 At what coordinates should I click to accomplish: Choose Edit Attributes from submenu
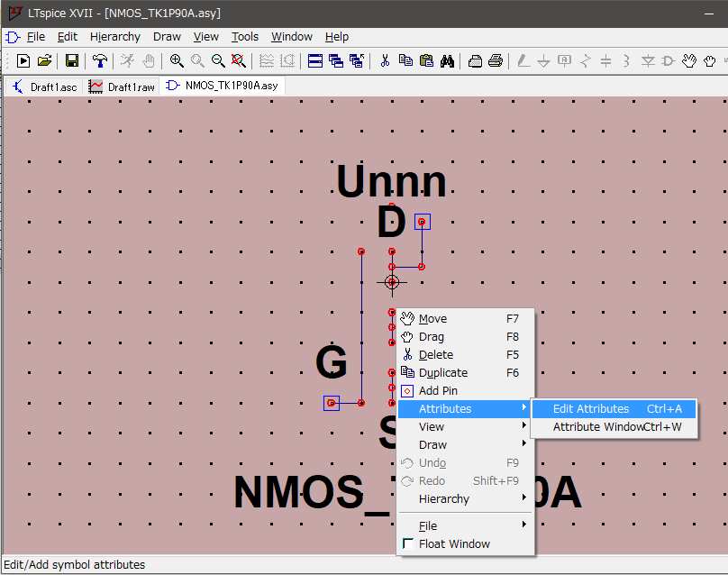coord(614,409)
